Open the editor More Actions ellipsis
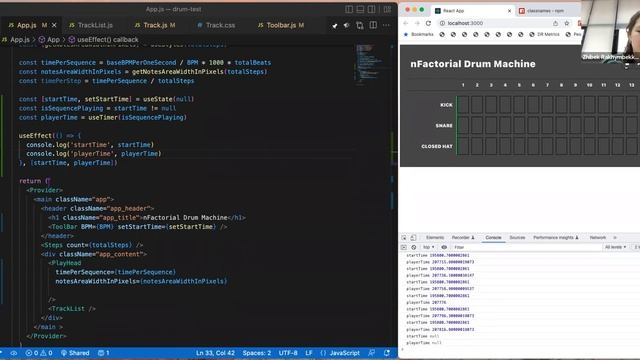640x360 pixels. click(x=386, y=25)
